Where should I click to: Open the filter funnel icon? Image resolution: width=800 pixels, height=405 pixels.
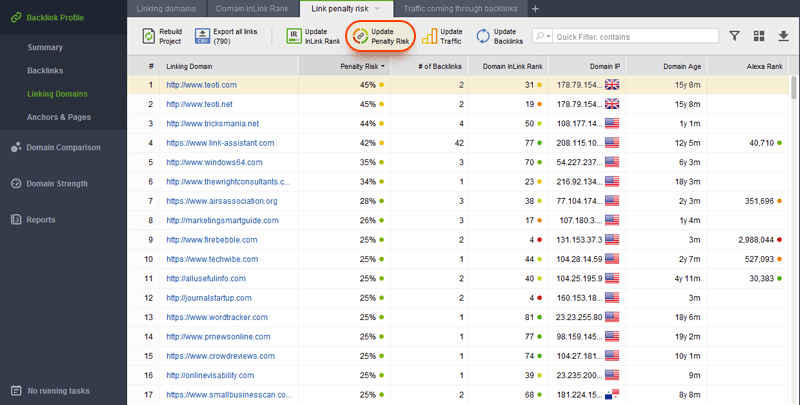click(x=734, y=36)
